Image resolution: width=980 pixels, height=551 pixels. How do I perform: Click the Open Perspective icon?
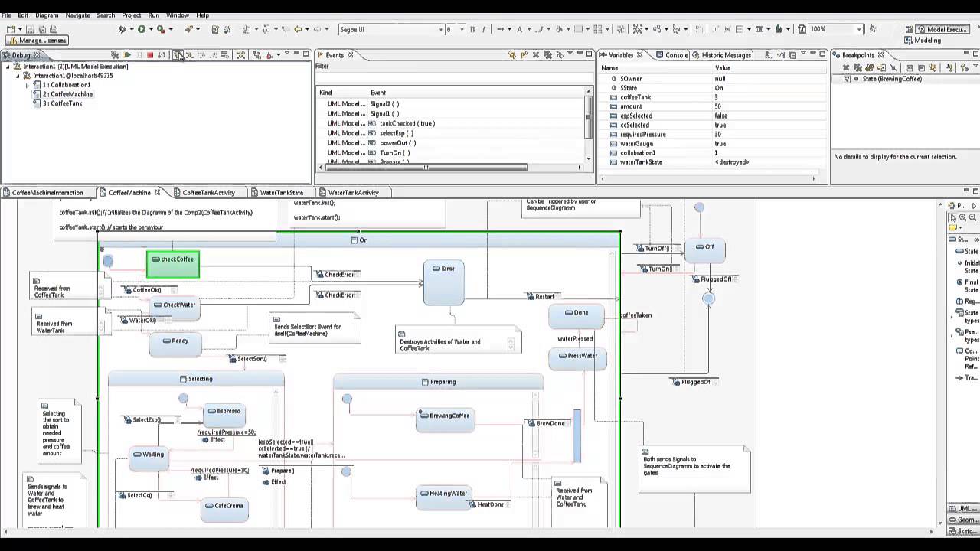(x=910, y=29)
